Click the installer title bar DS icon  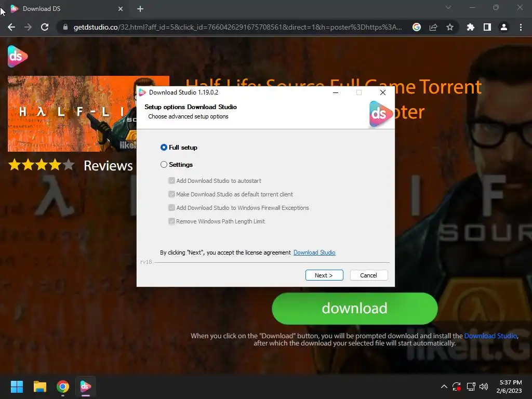pos(142,92)
